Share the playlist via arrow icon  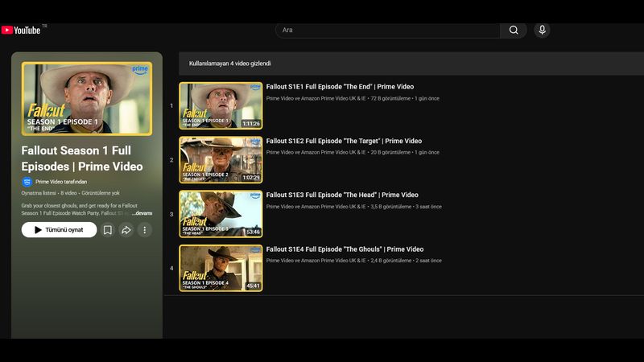click(x=126, y=230)
